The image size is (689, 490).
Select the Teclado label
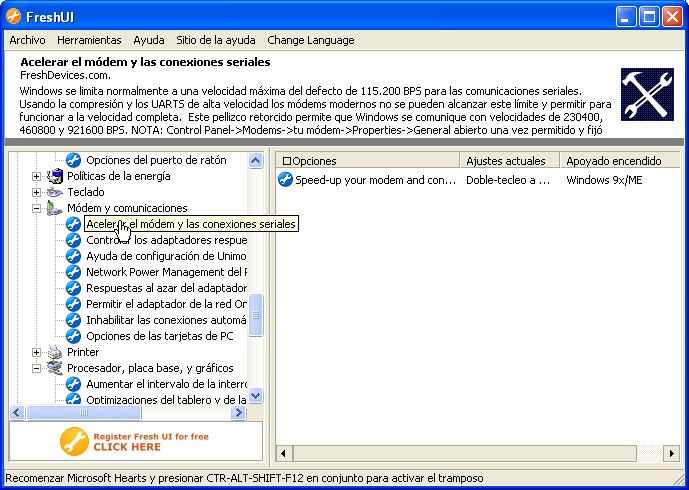click(x=86, y=192)
